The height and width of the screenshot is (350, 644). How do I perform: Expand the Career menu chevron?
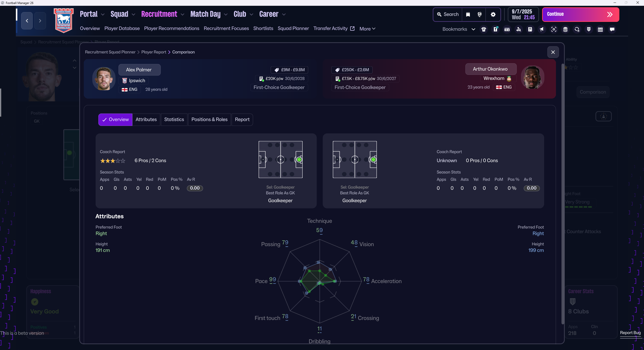click(284, 15)
